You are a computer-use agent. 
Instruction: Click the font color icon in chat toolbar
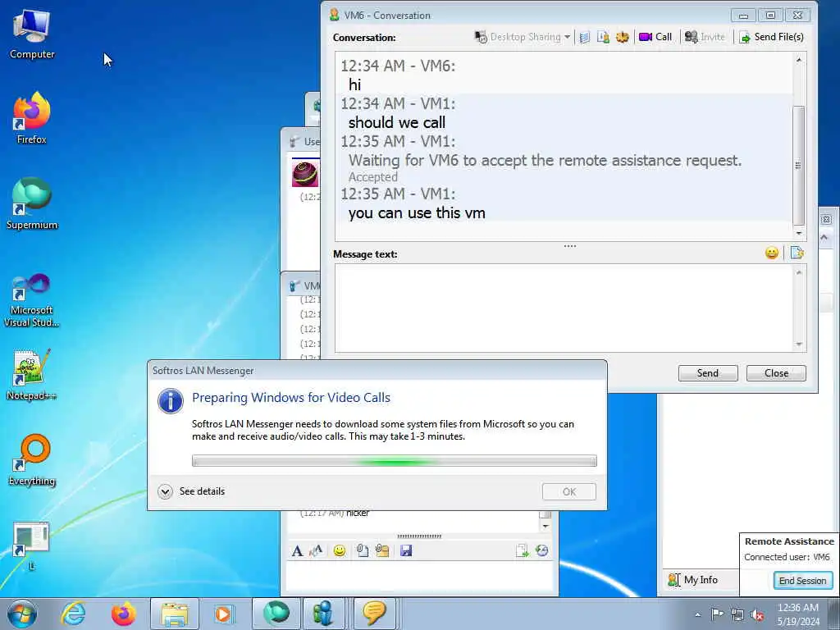[316, 550]
